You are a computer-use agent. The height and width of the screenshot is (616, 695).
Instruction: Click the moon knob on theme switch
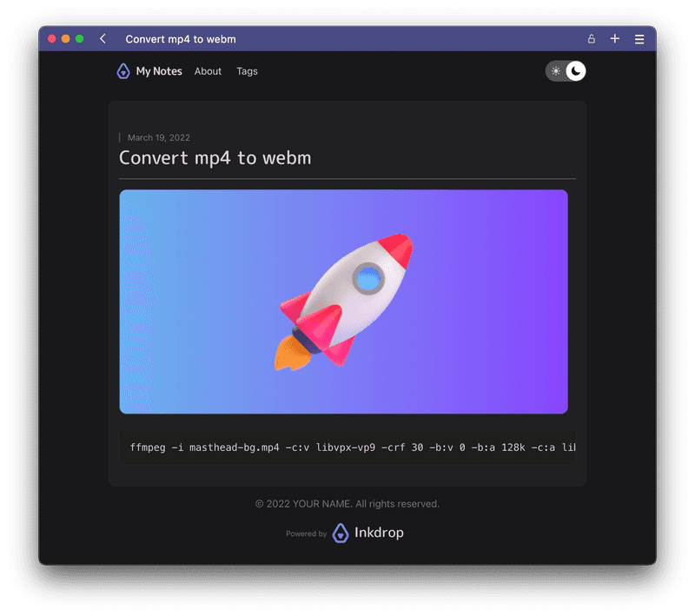point(575,71)
